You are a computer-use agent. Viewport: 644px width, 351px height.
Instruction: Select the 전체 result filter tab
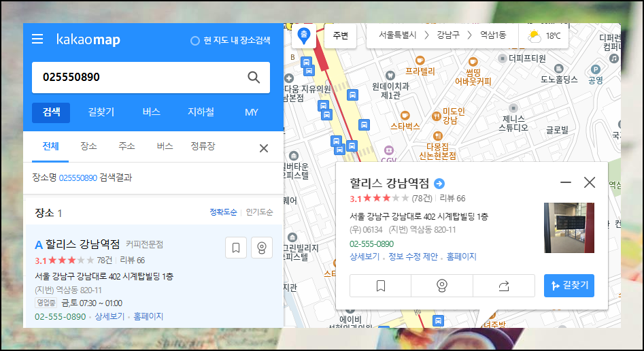click(x=50, y=146)
